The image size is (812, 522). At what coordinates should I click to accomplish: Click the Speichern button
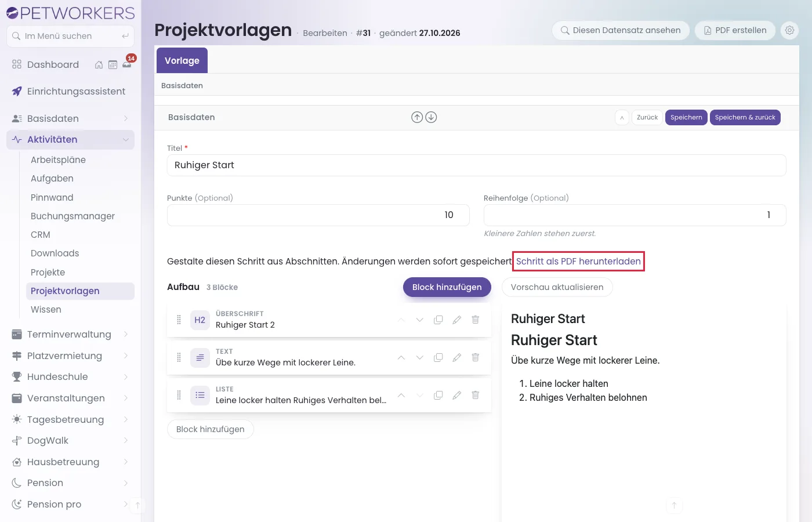coord(686,117)
